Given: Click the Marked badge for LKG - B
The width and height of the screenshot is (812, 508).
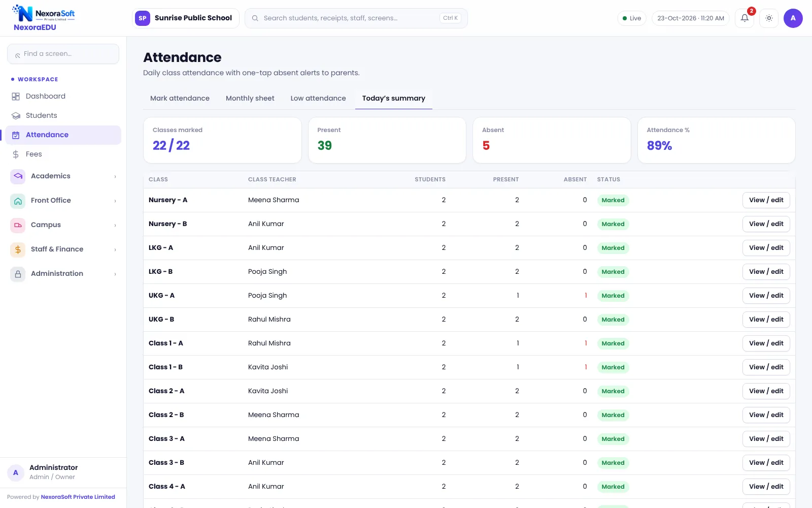Looking at the screenshot, I should tap(613, 272).
